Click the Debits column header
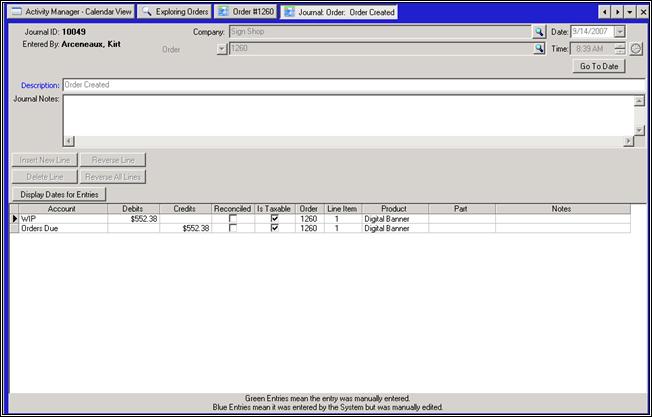The width and height of the screenshot is (652, 417). (133, 209)
